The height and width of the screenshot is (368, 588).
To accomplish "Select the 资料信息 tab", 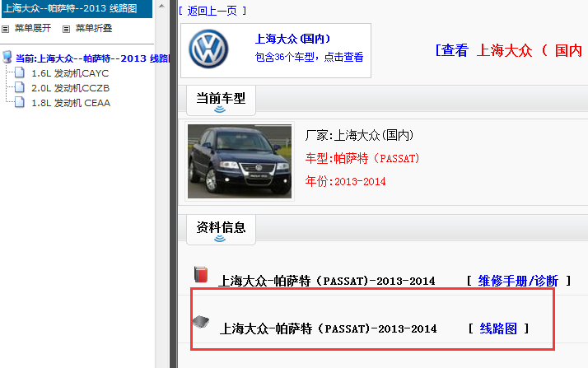I will click(221, 230).
